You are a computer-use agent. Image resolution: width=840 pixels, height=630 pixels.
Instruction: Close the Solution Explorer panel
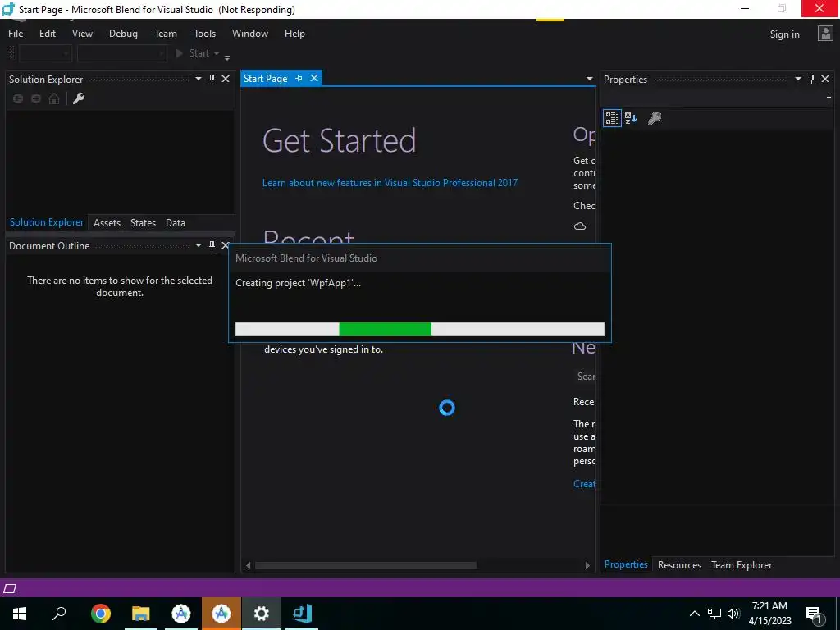(226, 79)
